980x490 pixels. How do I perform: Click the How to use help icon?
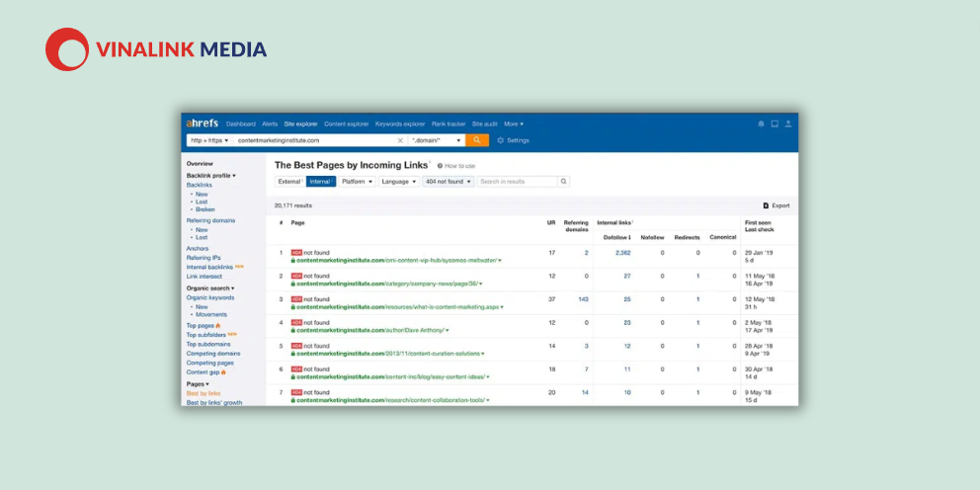[x=440, y=166]
